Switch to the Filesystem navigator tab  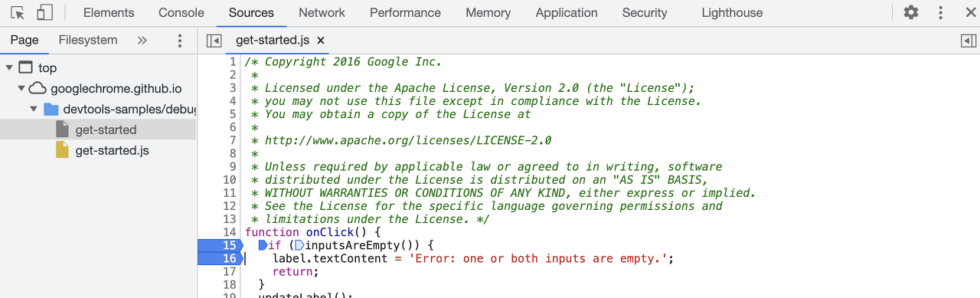(x=88, y=40)
